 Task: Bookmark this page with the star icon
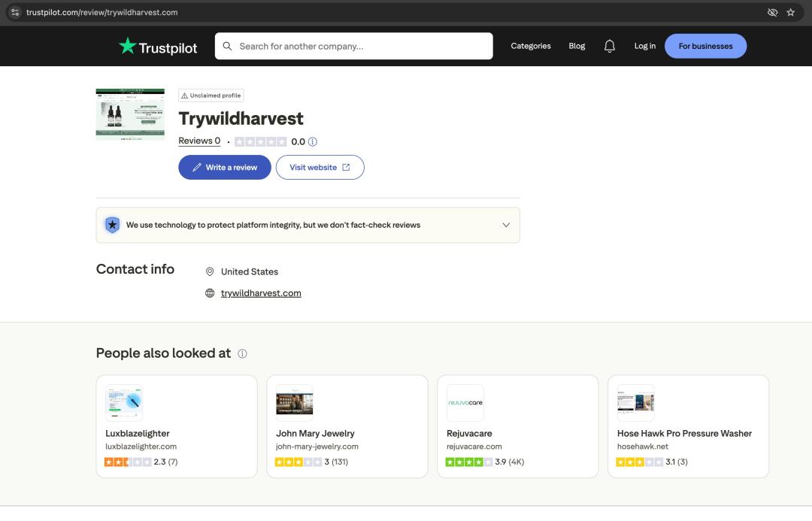click(x=790, y=13)
